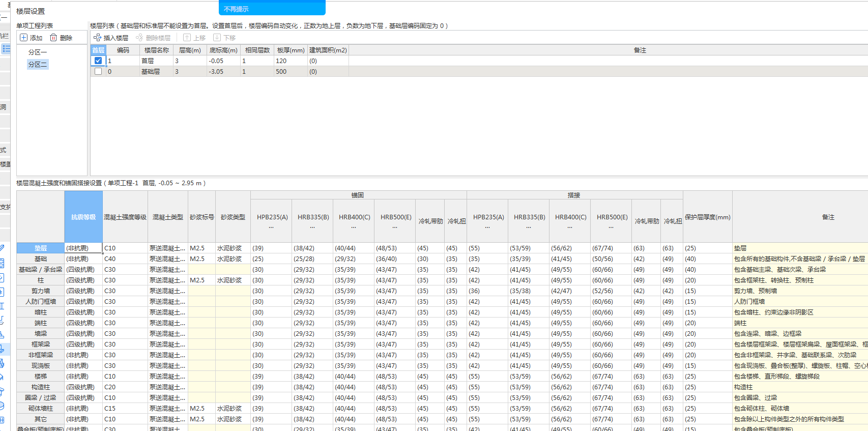This screenshot has height=431, width=868.
Task: Click 上移 move up icon
Action: 187,38
